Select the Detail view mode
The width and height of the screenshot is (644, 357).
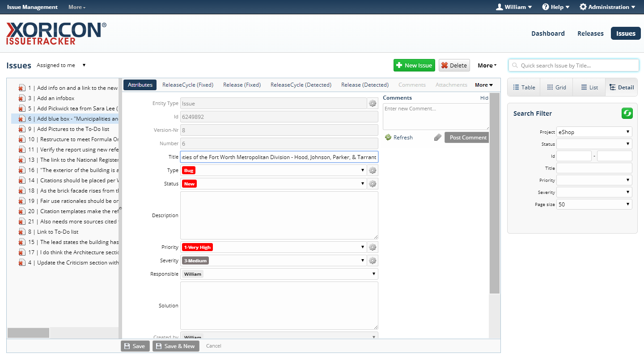pyautogui.click(x=622, y=88)
